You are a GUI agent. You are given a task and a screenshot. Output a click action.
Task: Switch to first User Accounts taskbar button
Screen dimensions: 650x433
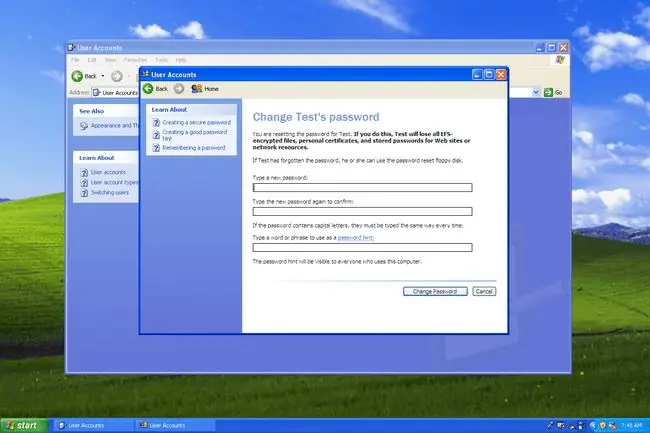click(93, 426)
